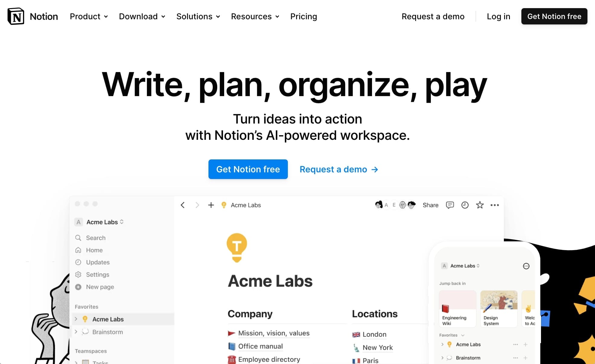Screen dimensions: 595x364
Task: Click the plus icon beside breadcrumb
Action: click(211, 205)
